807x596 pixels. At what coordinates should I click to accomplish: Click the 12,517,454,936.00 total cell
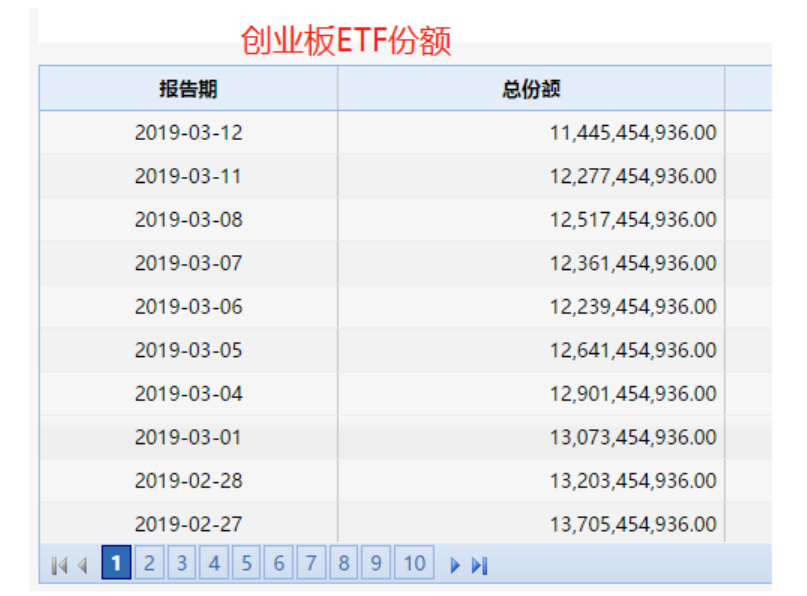(x=632, y=219)
